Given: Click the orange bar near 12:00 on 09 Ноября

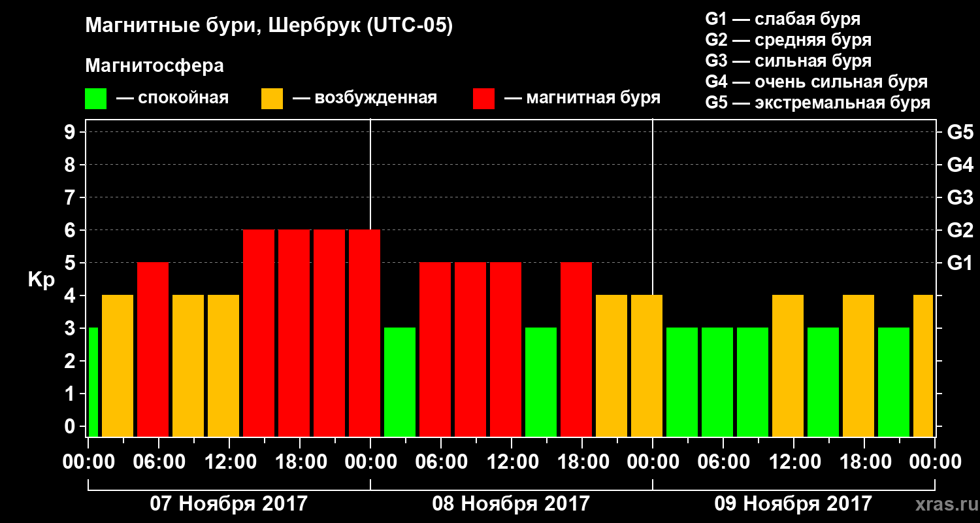Looking at the screenshot, I should click(788, 365).
